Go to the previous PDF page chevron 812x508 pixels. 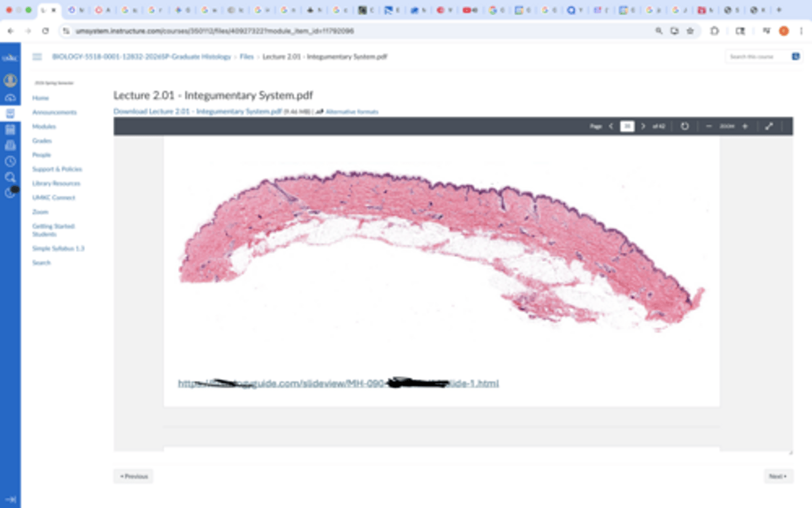(611, 126)
